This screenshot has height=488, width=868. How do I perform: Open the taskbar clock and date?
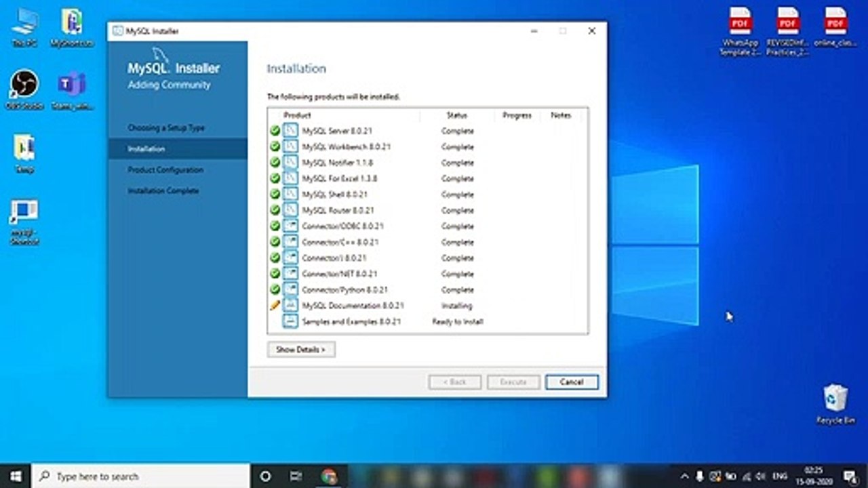(x=814, y=476)
